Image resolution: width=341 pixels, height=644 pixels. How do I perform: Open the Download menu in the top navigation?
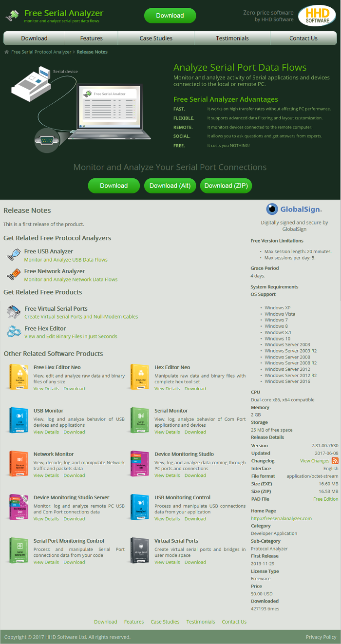coord(34,38)
